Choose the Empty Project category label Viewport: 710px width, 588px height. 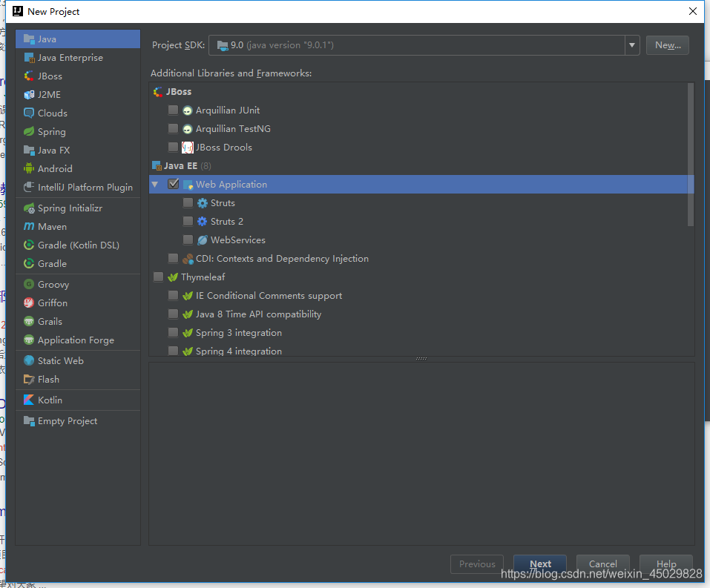click(68, 421)
